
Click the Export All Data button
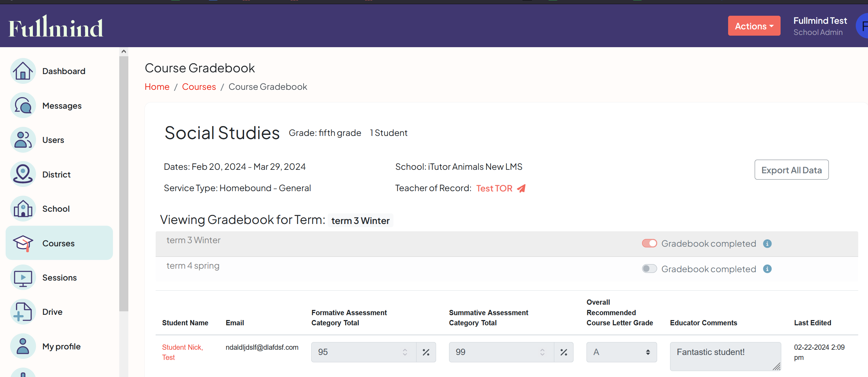tap(791, 170)
